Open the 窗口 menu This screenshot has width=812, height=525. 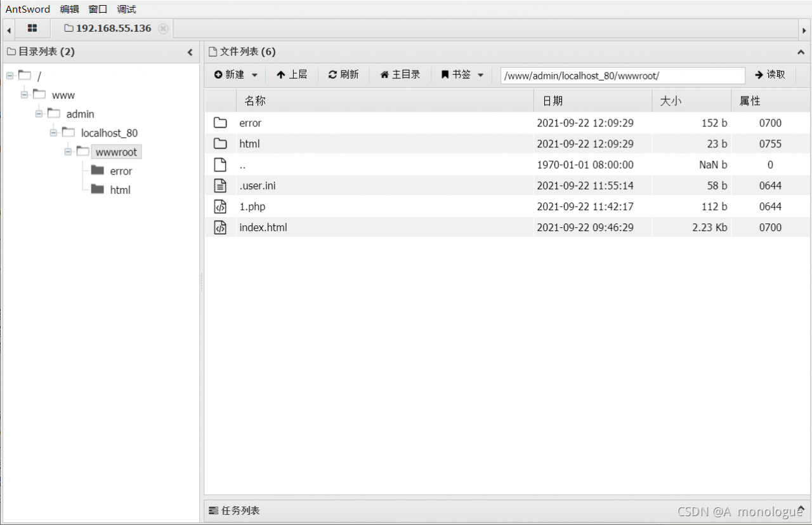coord(98,9)
